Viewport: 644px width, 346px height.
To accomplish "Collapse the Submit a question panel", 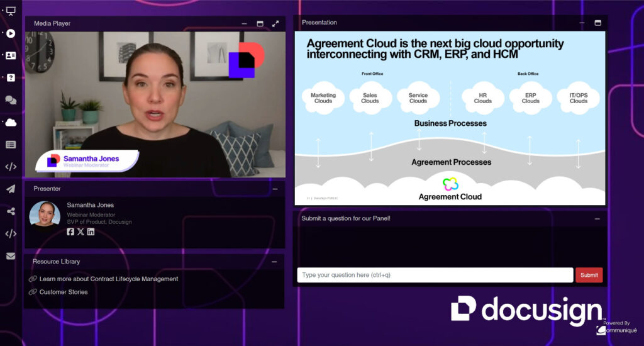I will click(597, 219).
